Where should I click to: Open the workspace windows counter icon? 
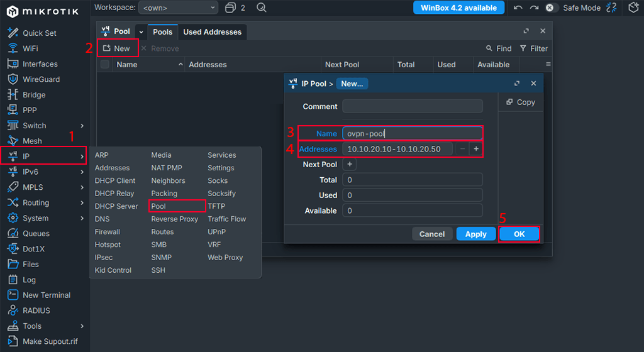[231, 8]
